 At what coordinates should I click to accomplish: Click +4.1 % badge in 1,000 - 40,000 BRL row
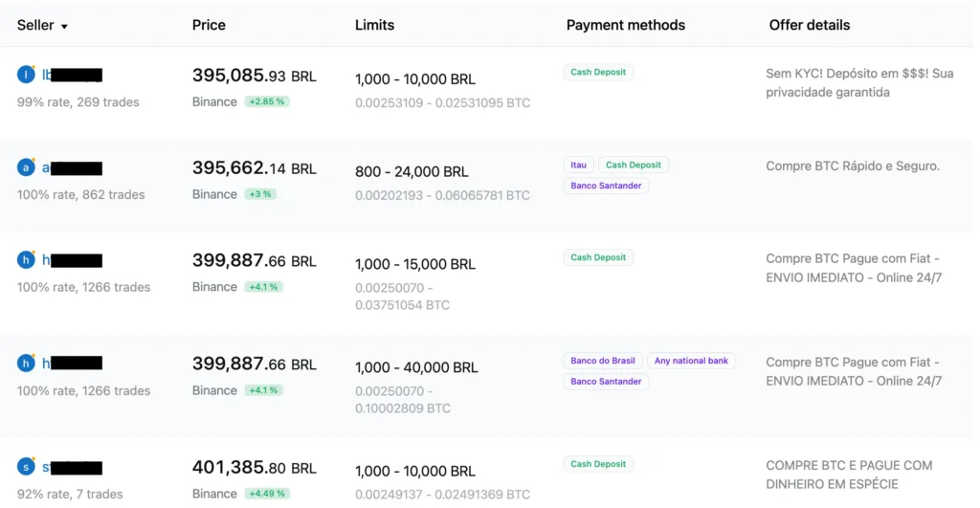click(x=263, y=390)
